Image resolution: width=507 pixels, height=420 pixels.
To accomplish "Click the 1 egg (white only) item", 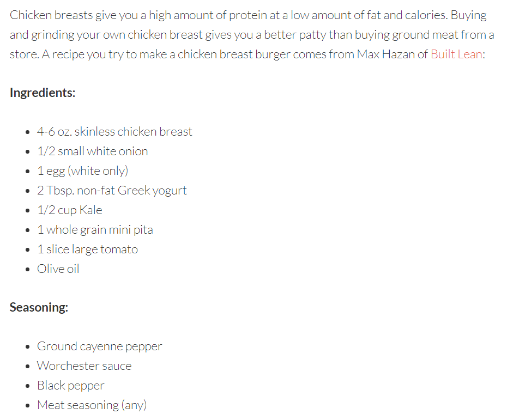I will coord(82,171).
